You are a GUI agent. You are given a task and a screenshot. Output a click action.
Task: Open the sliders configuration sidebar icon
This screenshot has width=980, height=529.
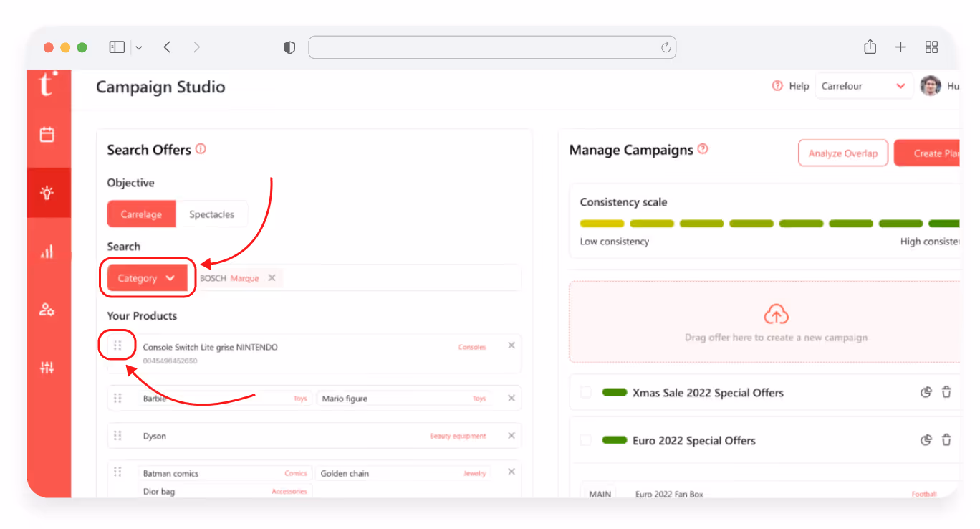(x=47, y=368)
